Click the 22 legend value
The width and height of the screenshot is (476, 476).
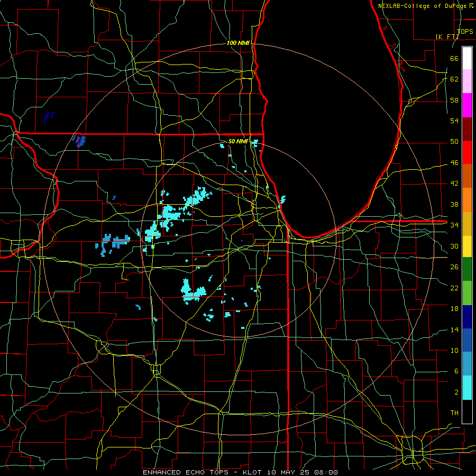pyautogui.click(x=454, y=288)
